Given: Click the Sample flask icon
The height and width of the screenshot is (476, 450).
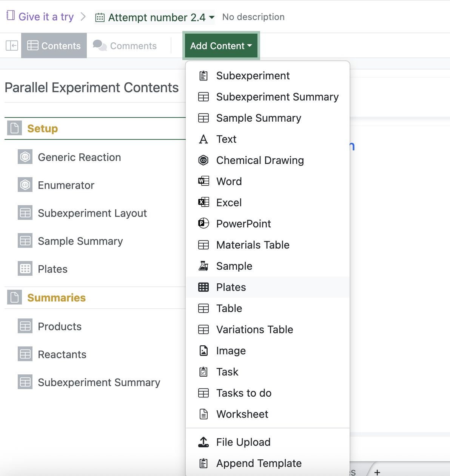Looking at the screenshot, I should (x=203, y=266).
